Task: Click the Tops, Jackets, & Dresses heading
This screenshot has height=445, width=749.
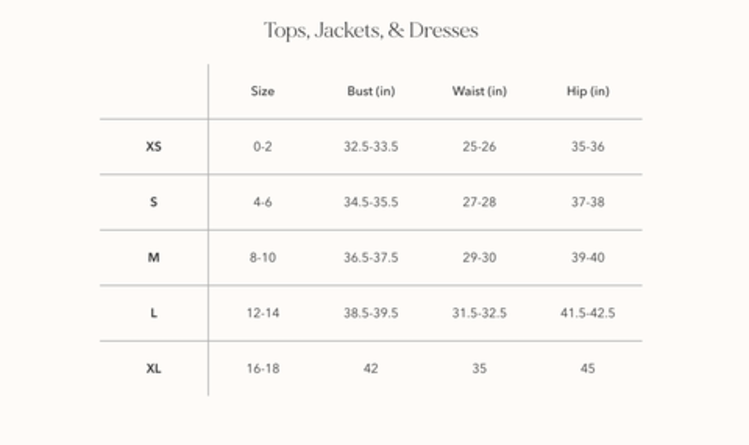Action: (371, 30)
